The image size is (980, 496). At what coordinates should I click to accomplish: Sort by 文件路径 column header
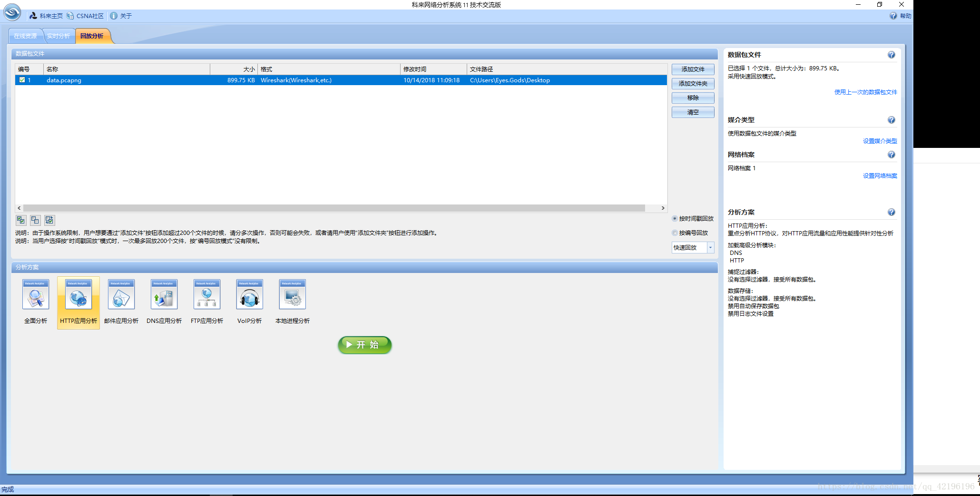pyautogui.click(x=567, y=69)
